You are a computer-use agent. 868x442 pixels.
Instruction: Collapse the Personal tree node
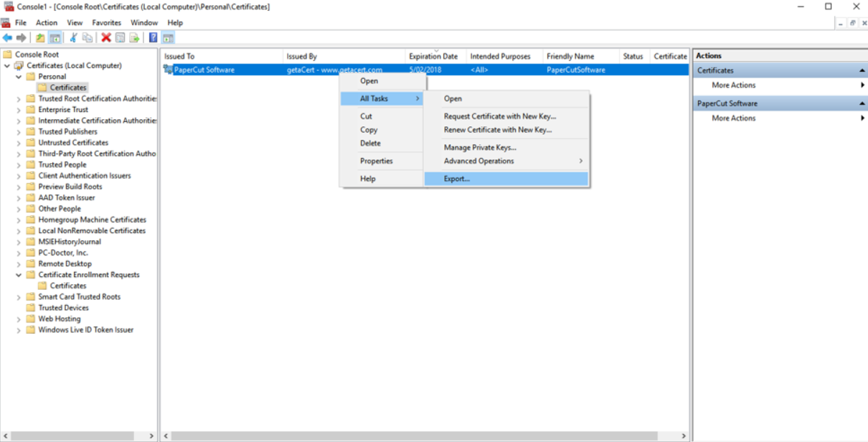[19, 77]
